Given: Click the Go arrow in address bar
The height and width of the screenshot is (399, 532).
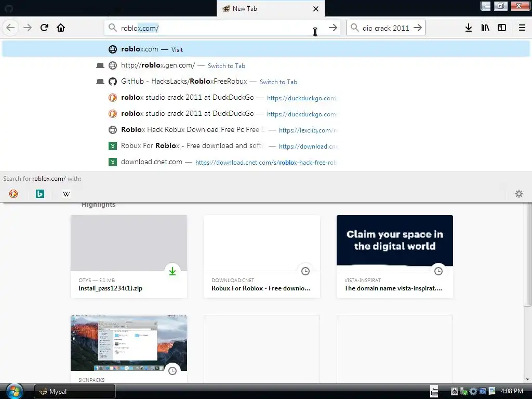Looking at the screenshot, I should coord(333,28).
